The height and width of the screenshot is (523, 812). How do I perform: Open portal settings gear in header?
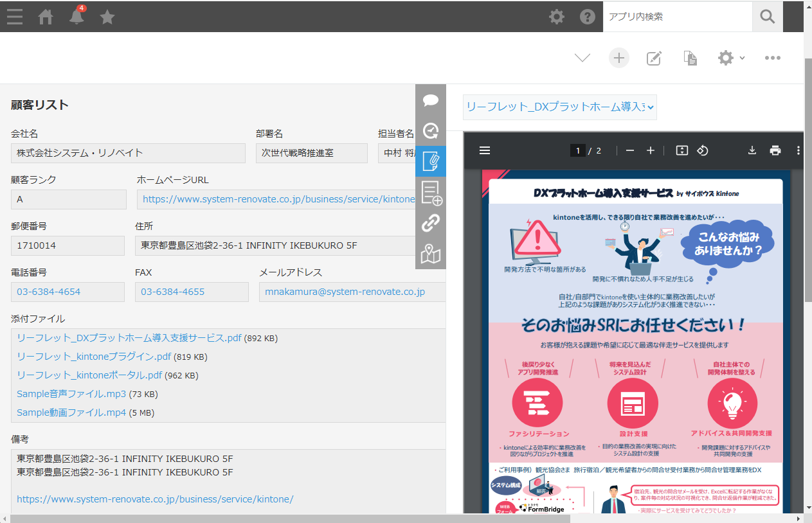(x=557, y=17)
